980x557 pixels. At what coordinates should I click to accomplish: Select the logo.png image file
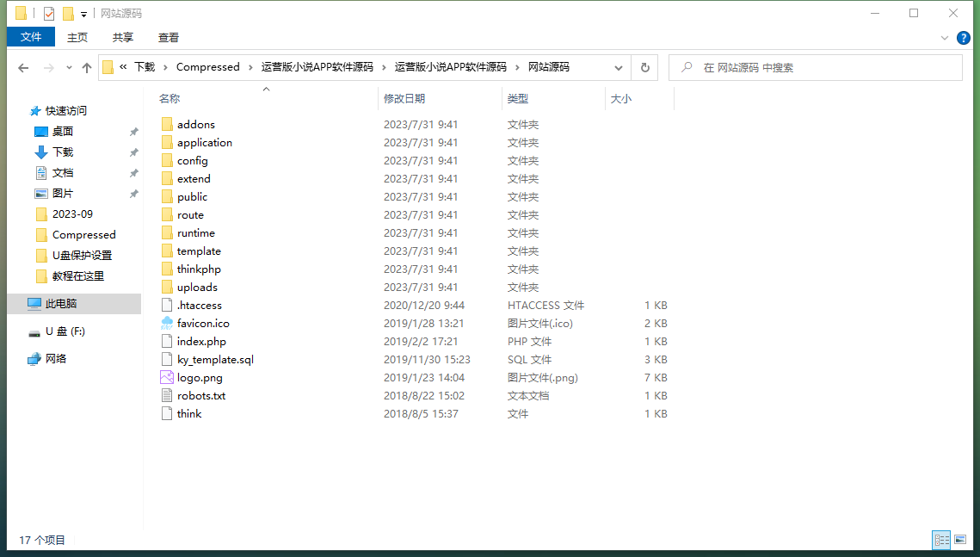(x=200, y=378)
